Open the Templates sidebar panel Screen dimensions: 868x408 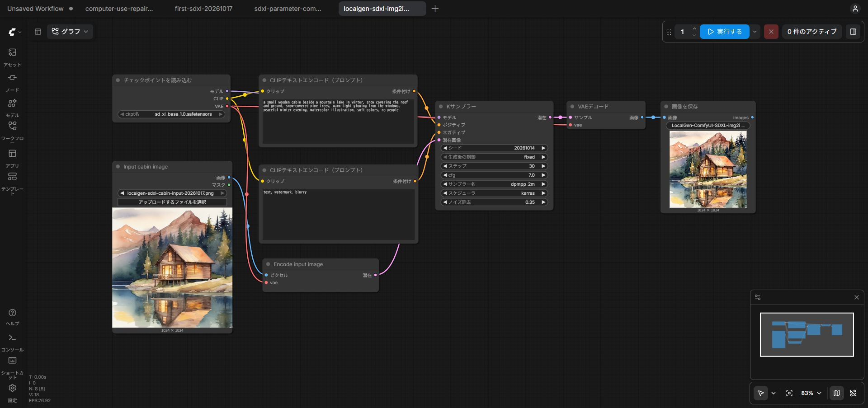point(12,183)
